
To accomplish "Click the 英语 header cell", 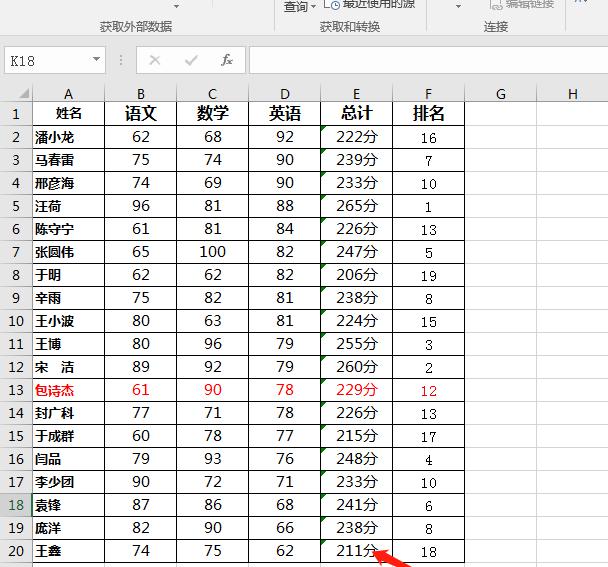I will 285,114.
